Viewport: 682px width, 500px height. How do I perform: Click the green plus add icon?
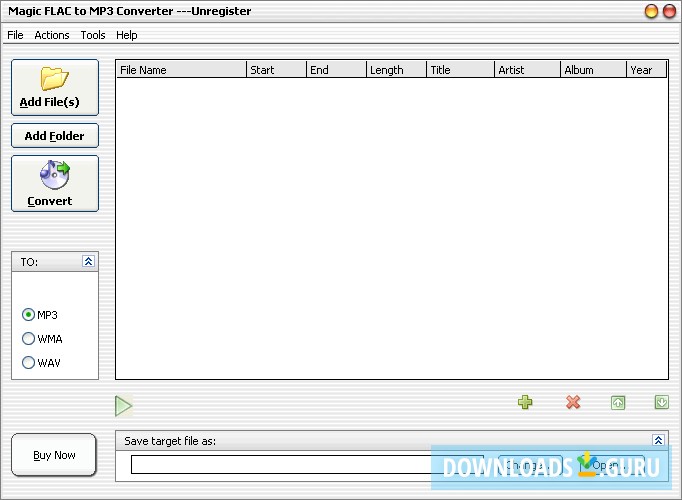point(525,402)
